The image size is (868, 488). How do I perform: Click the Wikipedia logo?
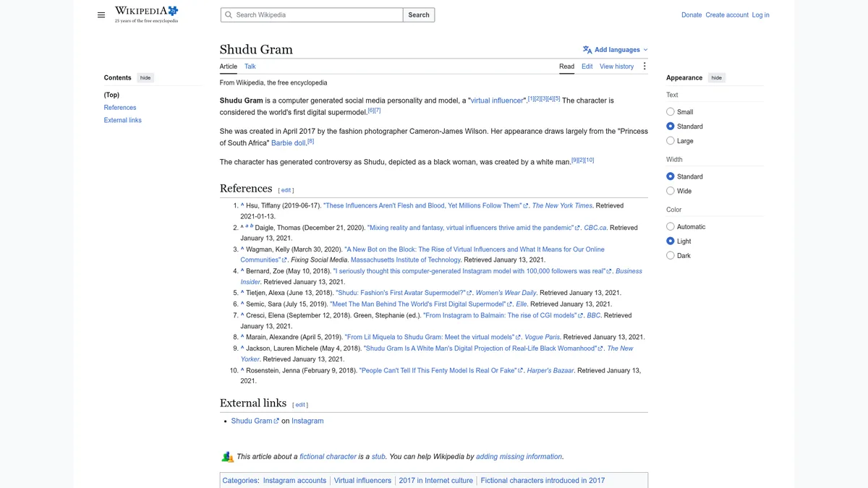[x=146, y=14]
